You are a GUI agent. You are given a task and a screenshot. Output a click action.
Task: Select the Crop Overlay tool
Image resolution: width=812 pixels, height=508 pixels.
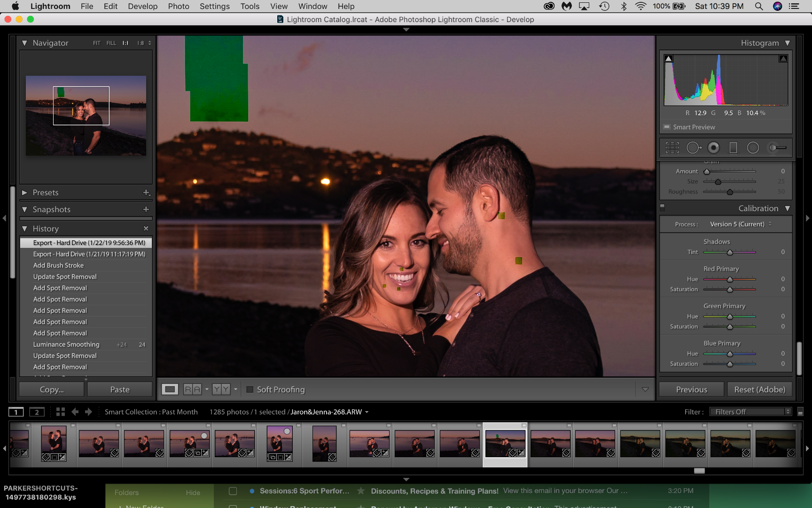672,148
